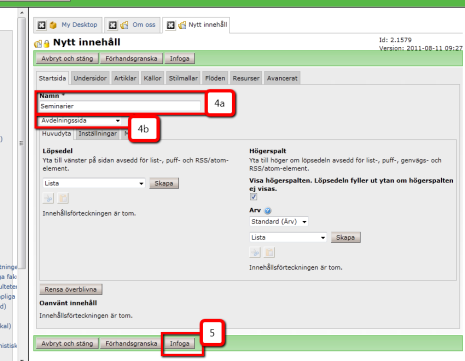Click the bottom Infoga button
465x361 pixels.
point(179,343)
